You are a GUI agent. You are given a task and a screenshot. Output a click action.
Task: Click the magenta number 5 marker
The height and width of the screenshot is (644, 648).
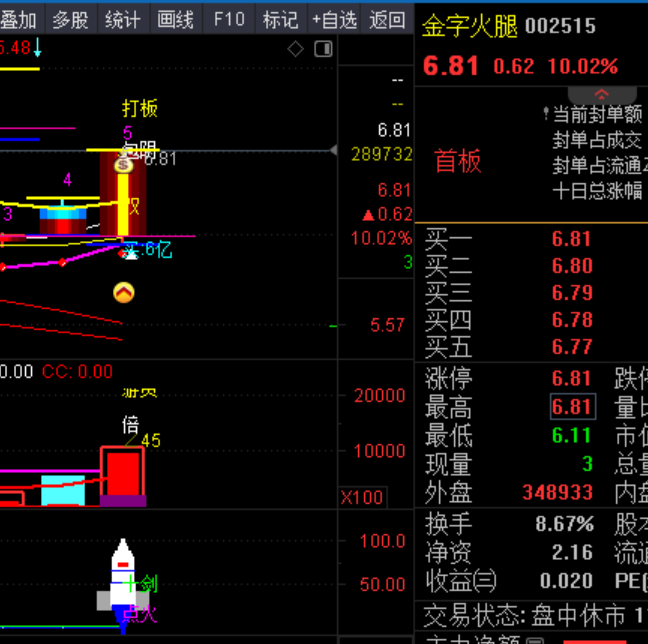tap(127, 133)
